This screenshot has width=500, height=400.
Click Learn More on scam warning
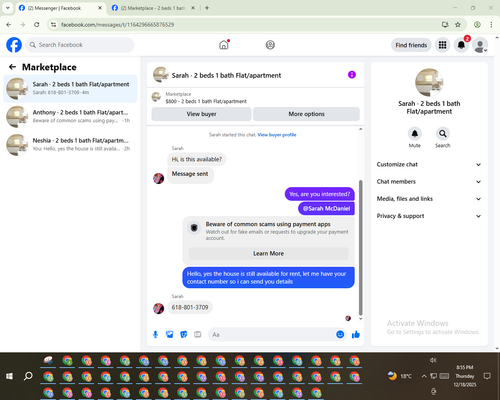[x=268, y=253]
